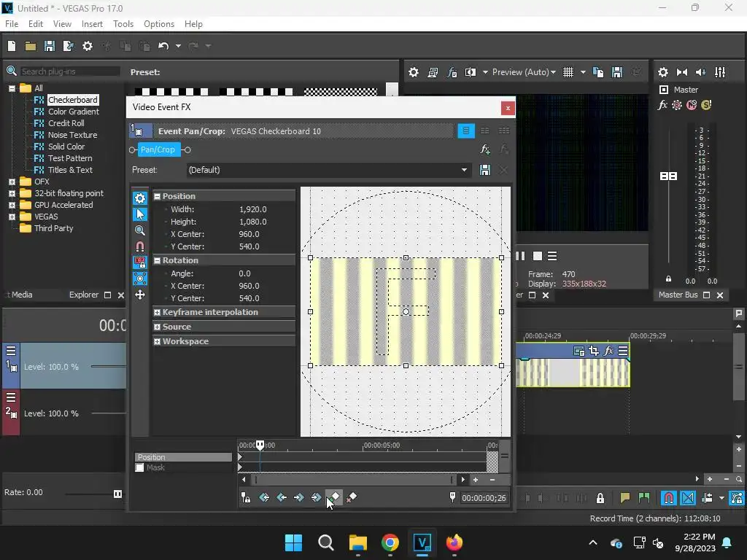Select the Solid Color generator
Screen dimensions: 747x560
pyautogui.click(x=66, y=147)
